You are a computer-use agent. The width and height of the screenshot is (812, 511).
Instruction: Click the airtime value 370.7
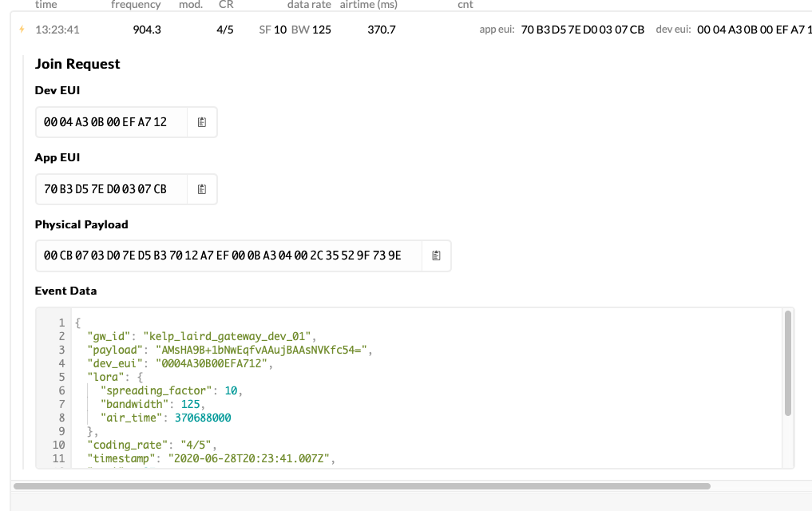[x=382, y=30]
